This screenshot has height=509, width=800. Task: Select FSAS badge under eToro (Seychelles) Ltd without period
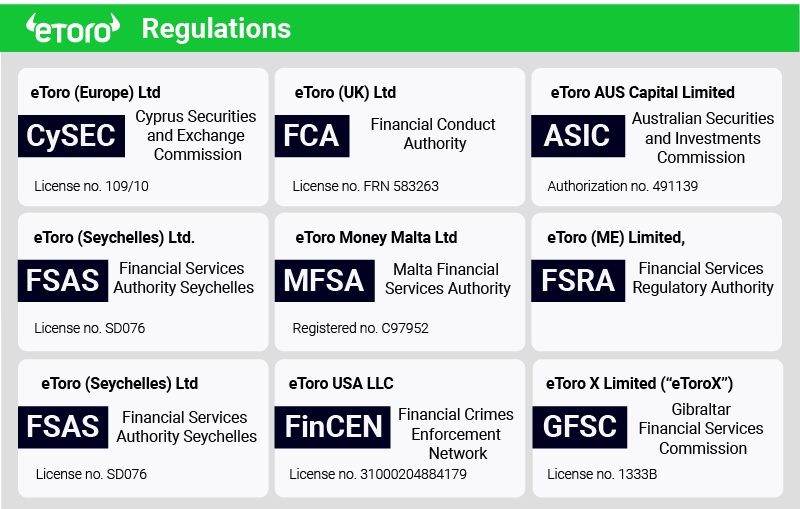tap(63, 427)
